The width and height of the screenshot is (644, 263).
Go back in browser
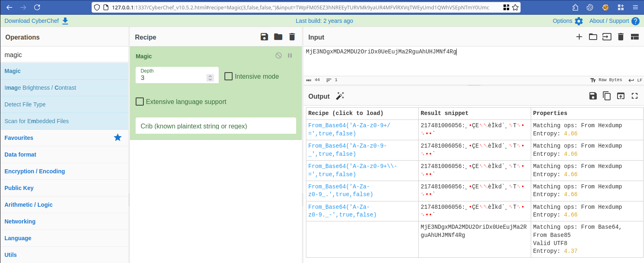pos(9,7)
